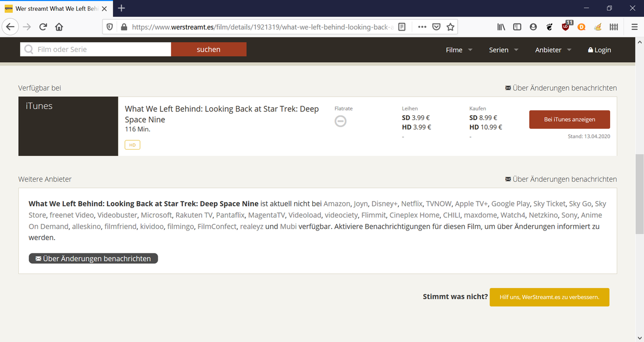Bookmark this page with the star icon

(x=451, y=27)
